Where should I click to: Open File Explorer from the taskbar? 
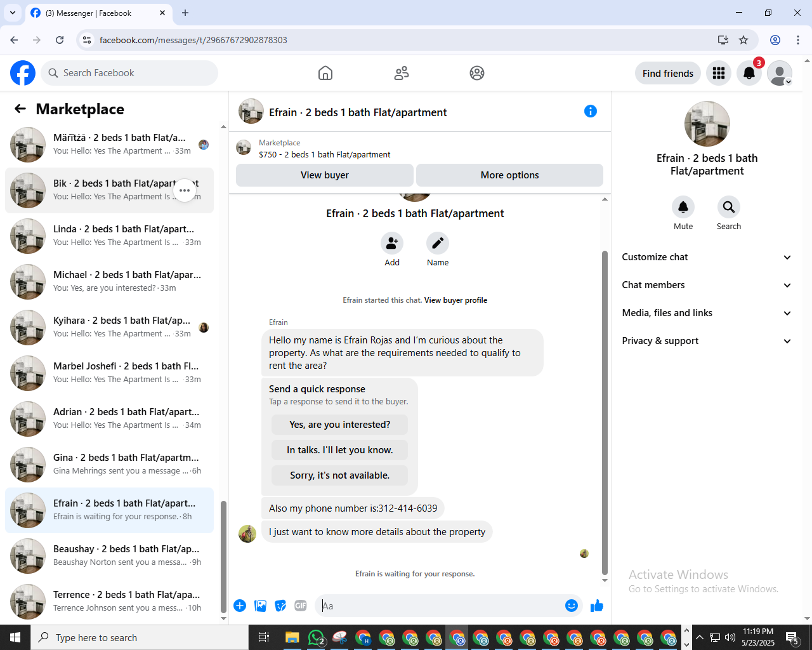[x=292, y=637]
